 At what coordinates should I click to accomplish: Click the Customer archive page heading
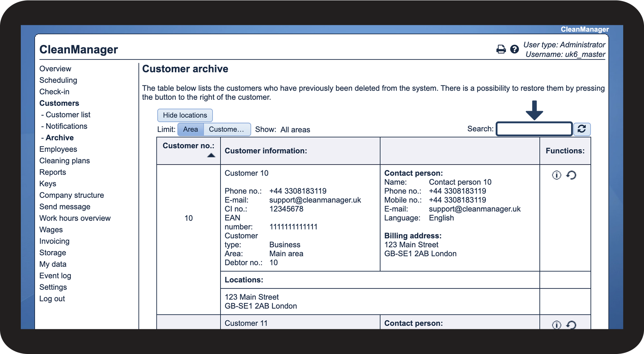(x=185, y=69)
